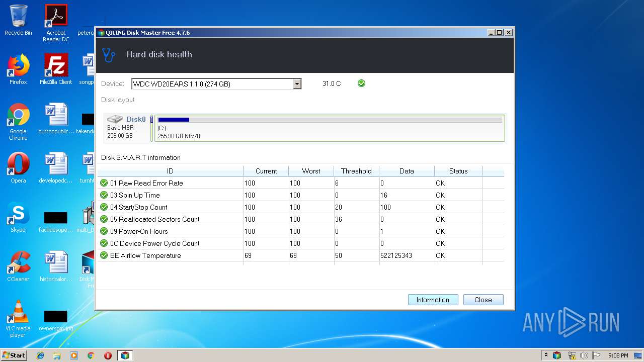The image size is (644, 362).
Task: Select the 04 Start/Stop Count row
Action: (x=300, y=207)
